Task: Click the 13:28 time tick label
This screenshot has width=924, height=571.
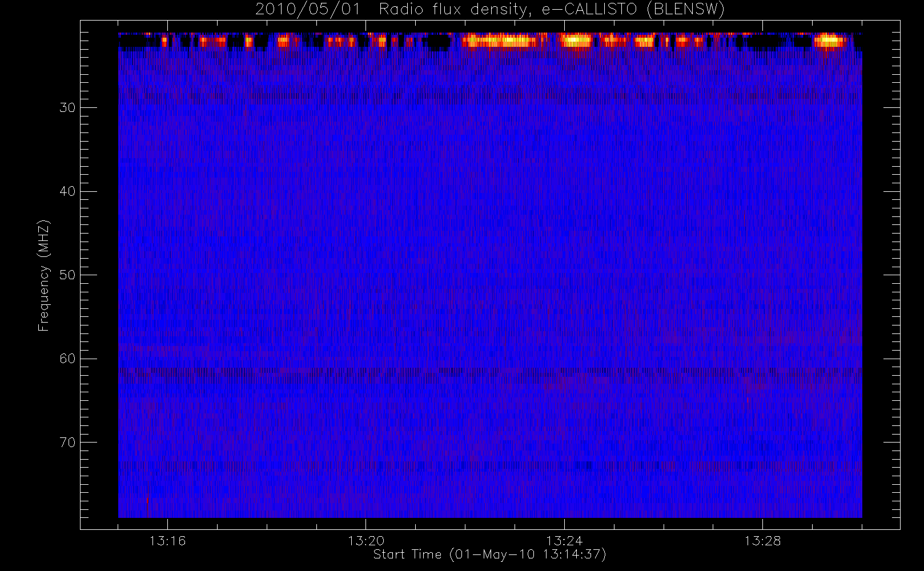Action: [x=762, y=541]
